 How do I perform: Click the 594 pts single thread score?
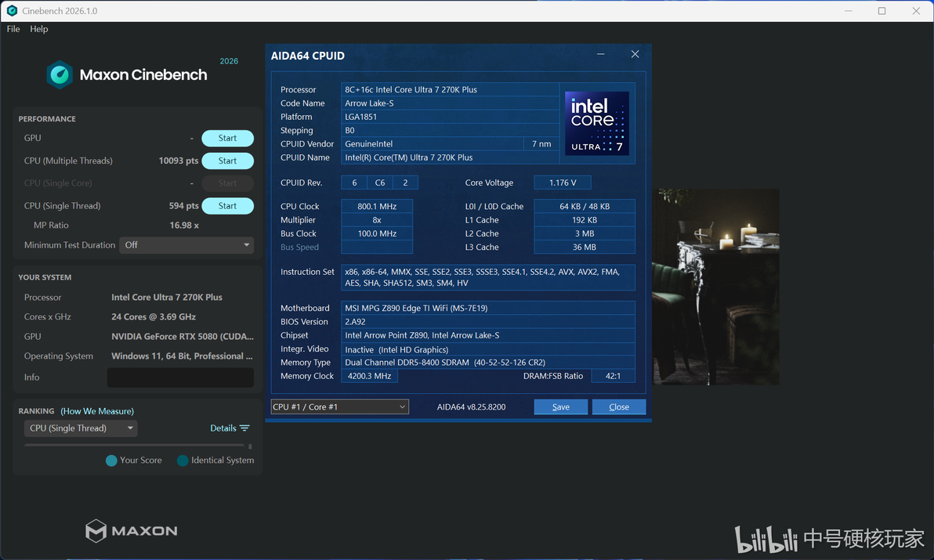pos(183,206)
